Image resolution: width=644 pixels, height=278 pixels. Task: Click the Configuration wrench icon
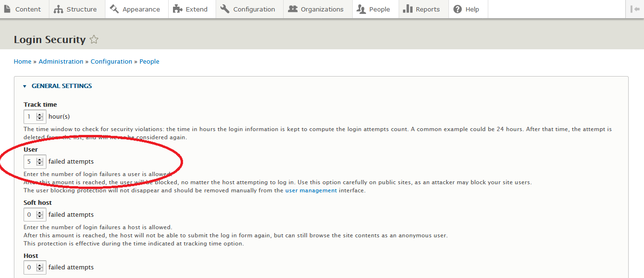[225, 9]
